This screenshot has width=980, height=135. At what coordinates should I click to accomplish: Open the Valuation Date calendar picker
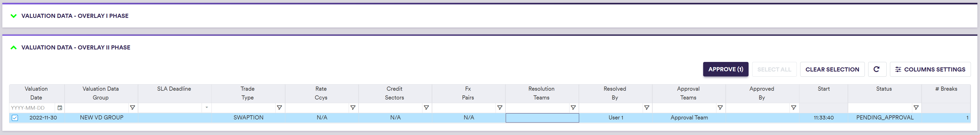coord(60,108)
